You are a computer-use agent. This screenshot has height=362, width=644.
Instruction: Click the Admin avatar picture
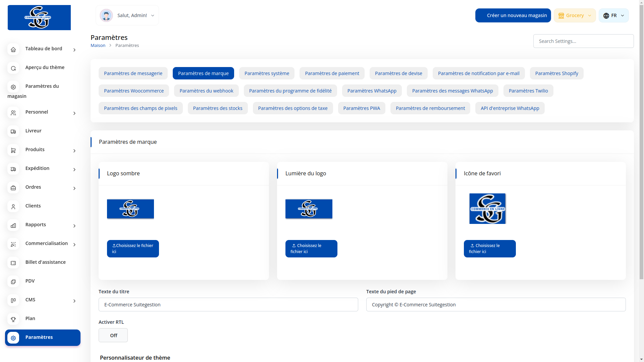pyautogui.click(x=106, y=15)
